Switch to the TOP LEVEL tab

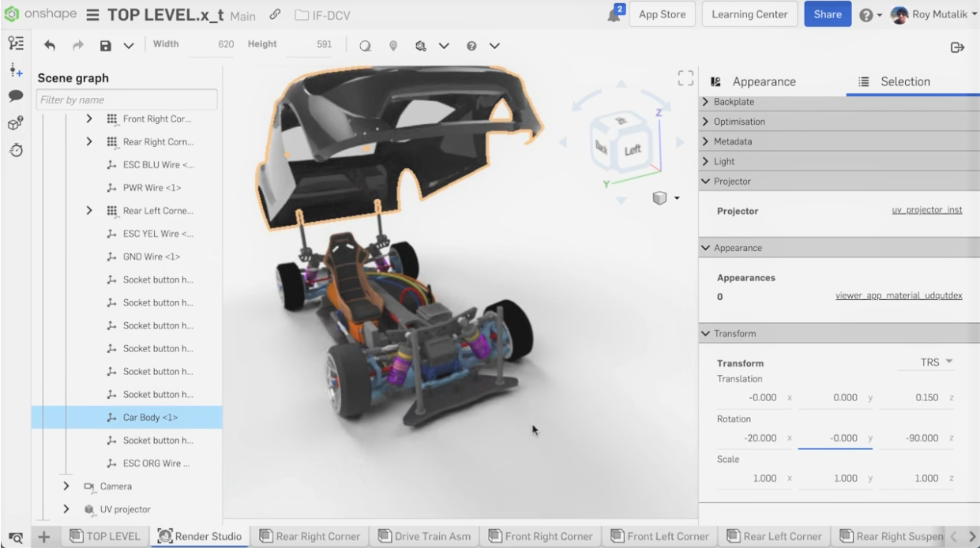tap(105, 537)
